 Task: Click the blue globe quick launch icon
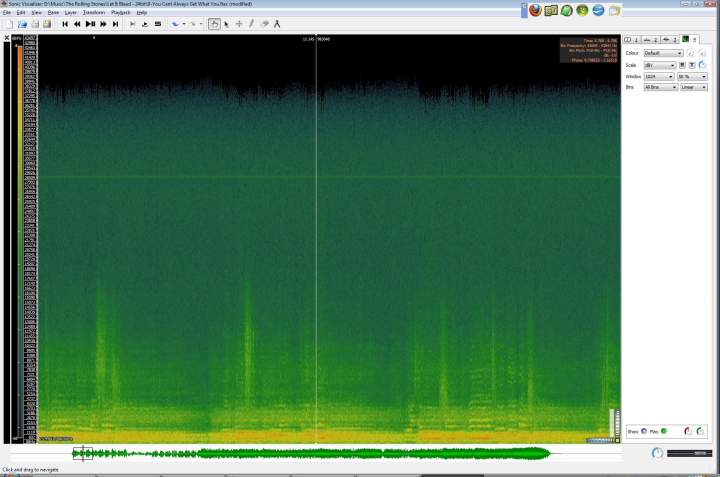(598, 10)
